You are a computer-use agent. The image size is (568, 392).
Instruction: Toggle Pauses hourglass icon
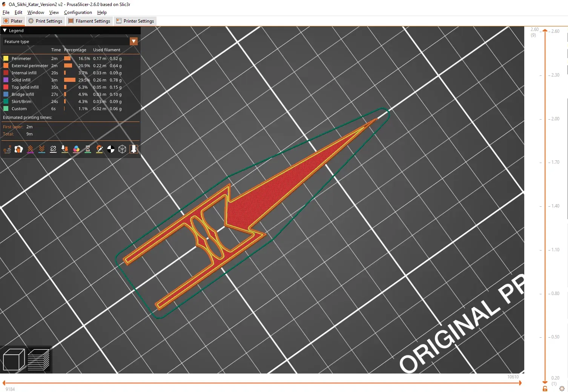point(88,149)
